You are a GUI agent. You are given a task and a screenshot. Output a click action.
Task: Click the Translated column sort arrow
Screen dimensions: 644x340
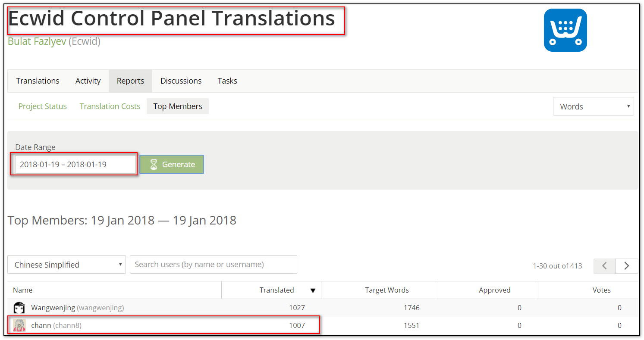(x=313, y=290)
